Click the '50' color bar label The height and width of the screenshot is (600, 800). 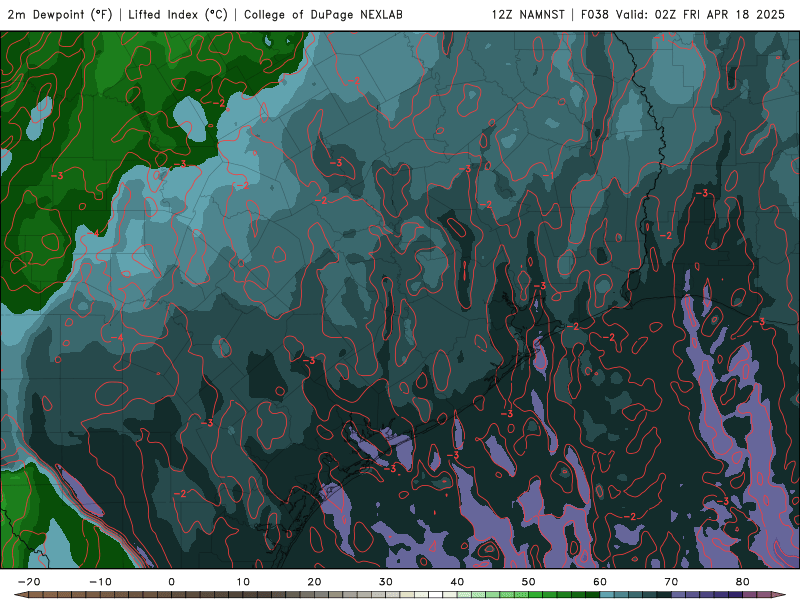point(529,582)
